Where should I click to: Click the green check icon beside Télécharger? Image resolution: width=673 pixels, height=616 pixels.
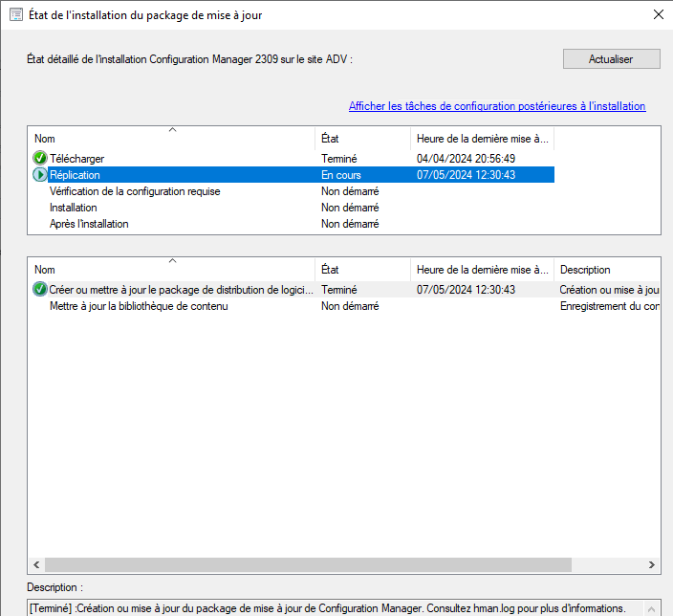tap(40, 158)
